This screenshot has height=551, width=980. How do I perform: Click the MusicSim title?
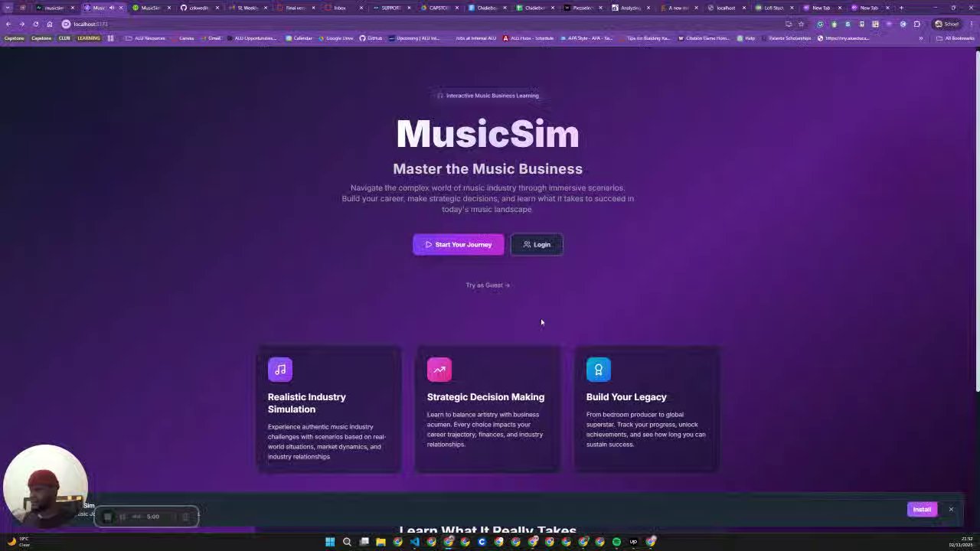coord(488,134)
